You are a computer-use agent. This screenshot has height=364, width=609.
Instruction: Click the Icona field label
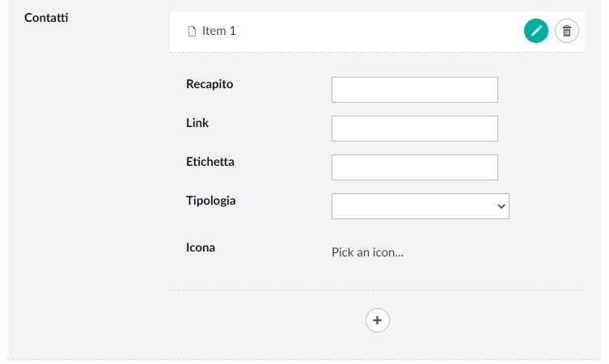coord(201,248)
